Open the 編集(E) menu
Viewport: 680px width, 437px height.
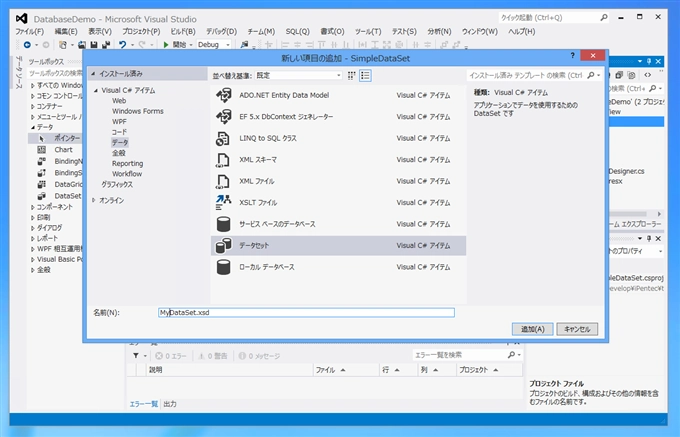(65, 32)
